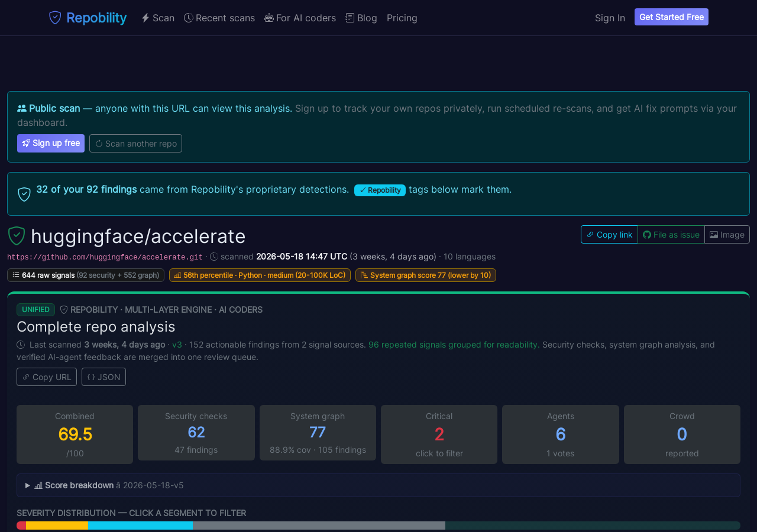
Task: Filter by the red critical severity segment
Action: [21, 525]
